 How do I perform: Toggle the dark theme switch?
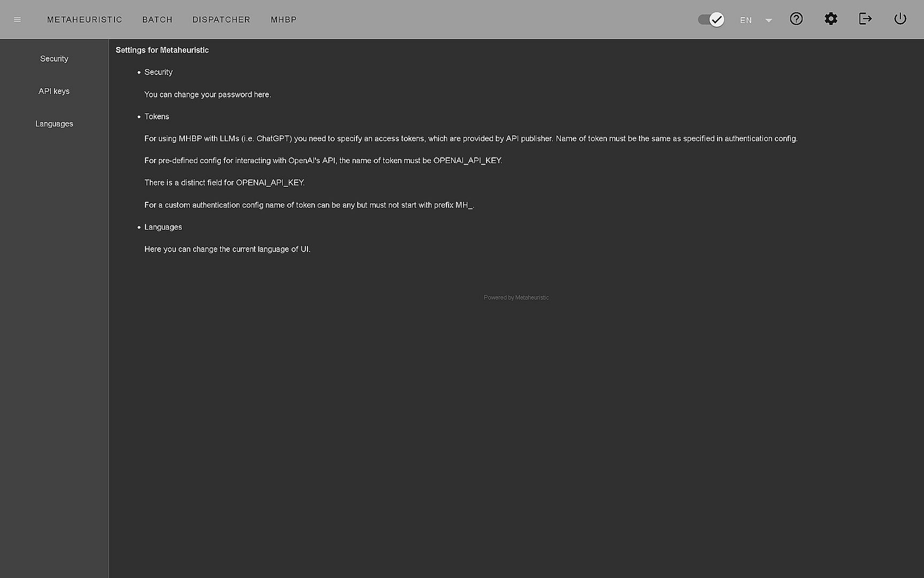(711, 20)
